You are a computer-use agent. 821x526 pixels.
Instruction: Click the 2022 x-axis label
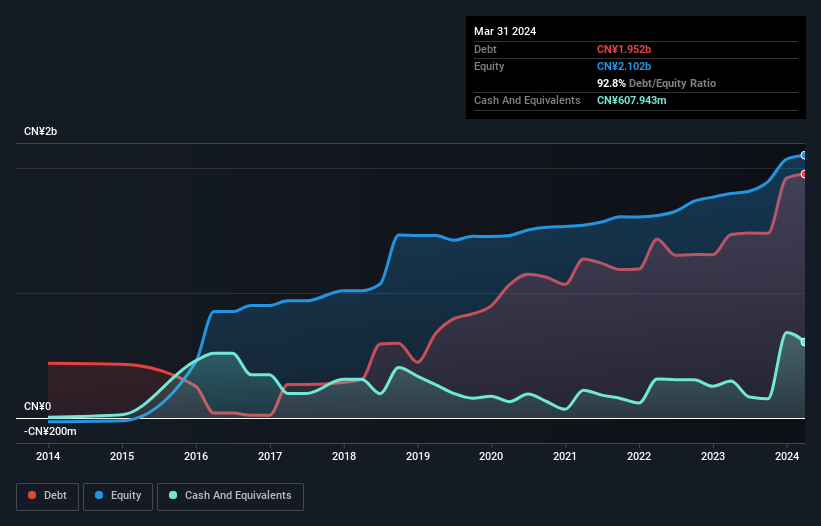(x=639, y=456)
